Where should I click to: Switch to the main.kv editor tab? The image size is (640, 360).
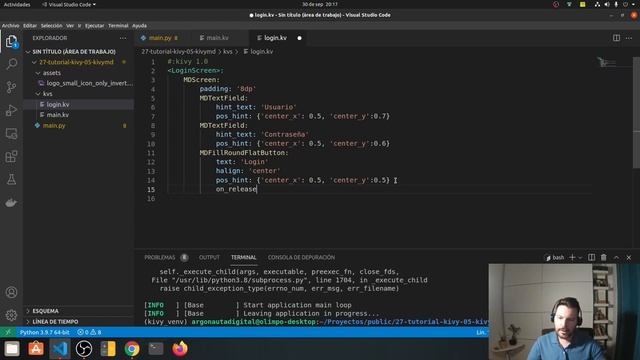pos(217,38)
